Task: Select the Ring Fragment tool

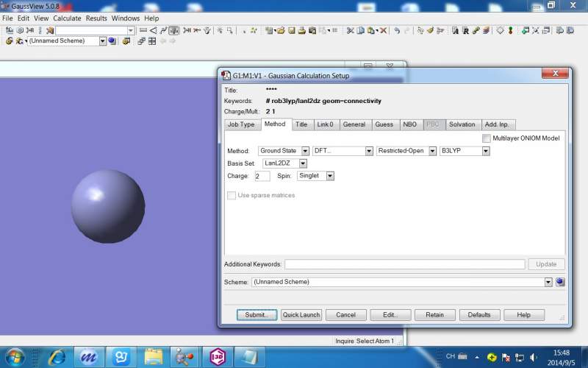Action: (x=20, y=30)
